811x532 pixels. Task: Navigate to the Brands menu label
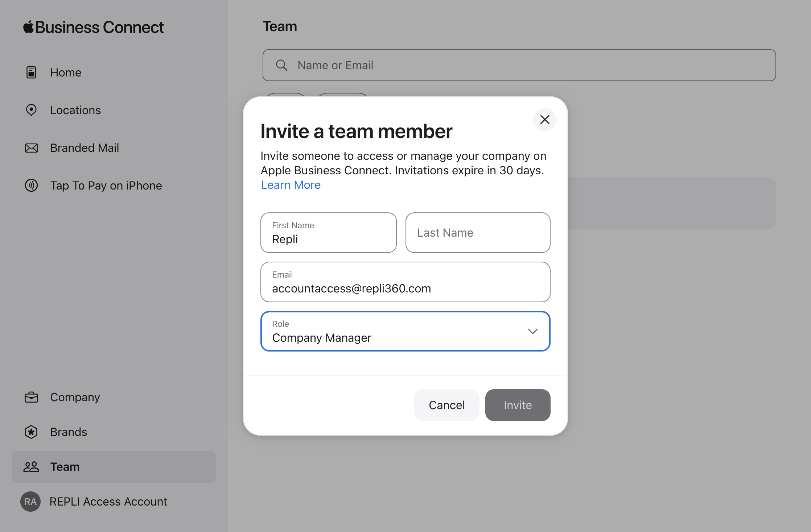pyautogui.click(x=69, y=432)
